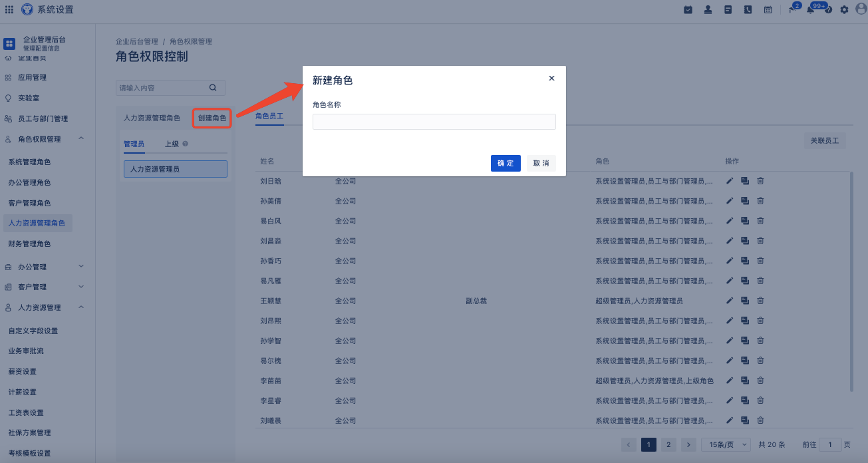Screen dimensions: 868x463
Task: Edit 易尔槐 with the pencil icon
Action: (730, 361)
